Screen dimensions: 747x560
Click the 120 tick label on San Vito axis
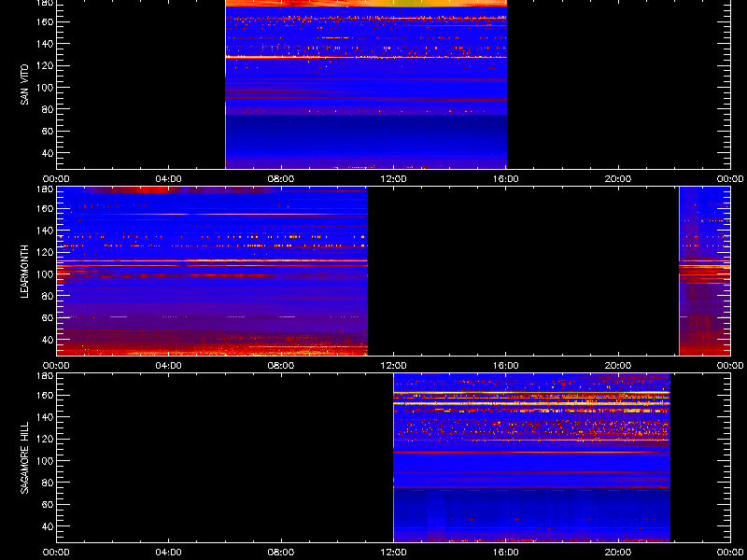click(46, 65)
